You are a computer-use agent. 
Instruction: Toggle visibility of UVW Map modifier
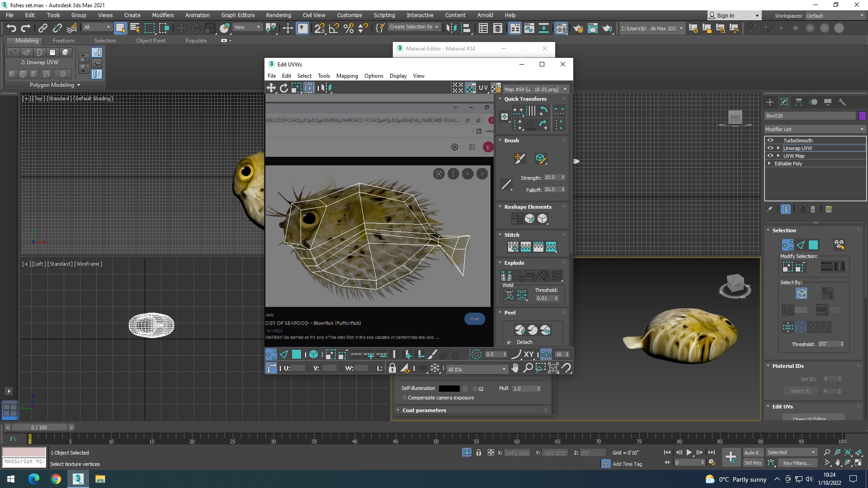point(770,156)
